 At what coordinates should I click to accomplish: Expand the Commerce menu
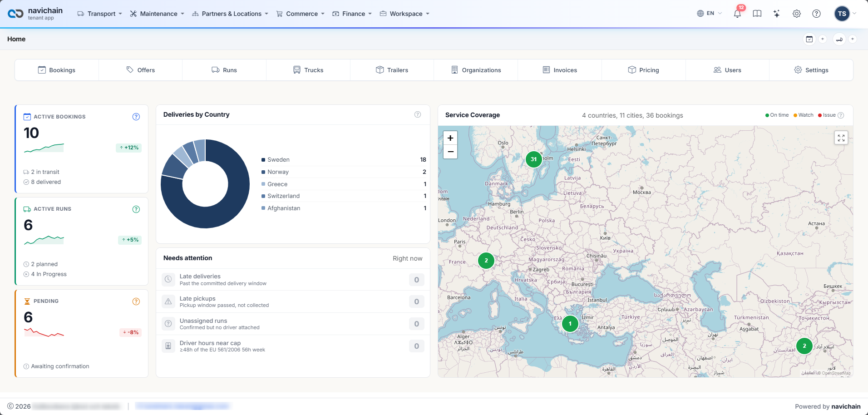coord(301,14)
